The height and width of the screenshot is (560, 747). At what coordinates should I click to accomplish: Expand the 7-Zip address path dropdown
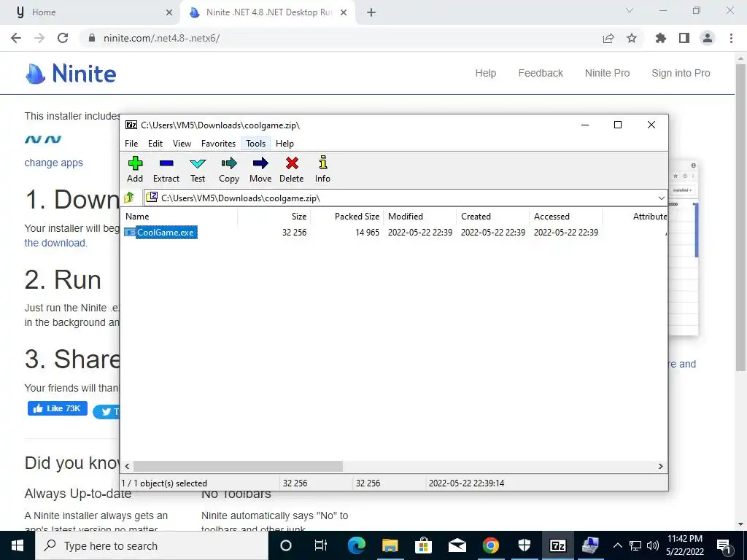point(661,198)
